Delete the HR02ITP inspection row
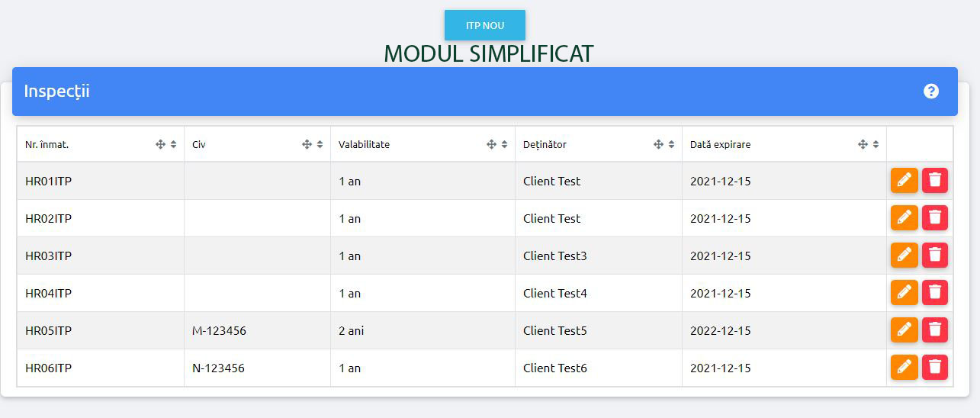 tap(935, 218)
